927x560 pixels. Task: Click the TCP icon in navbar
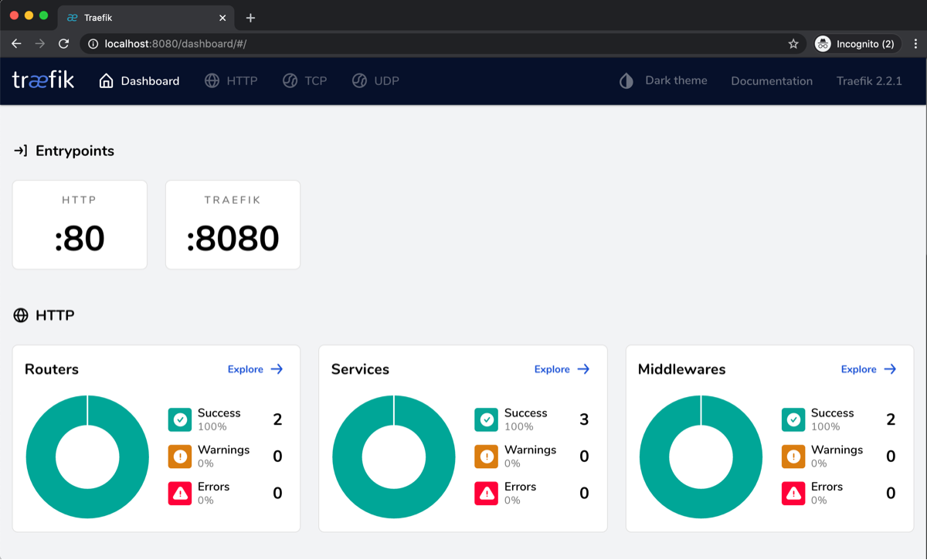290,80
